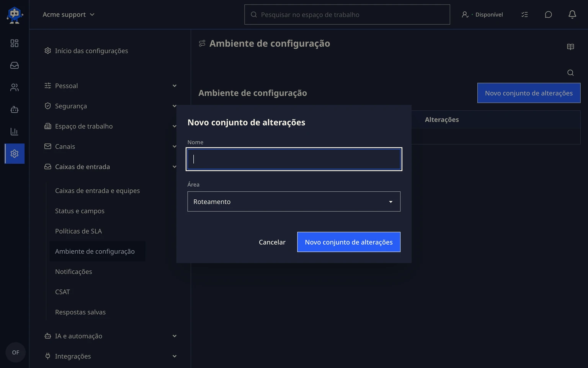The width and height of the screenshot is (588, 368).
Task: Open Caixas de entrada e equipes
Action: coord(97,191)
